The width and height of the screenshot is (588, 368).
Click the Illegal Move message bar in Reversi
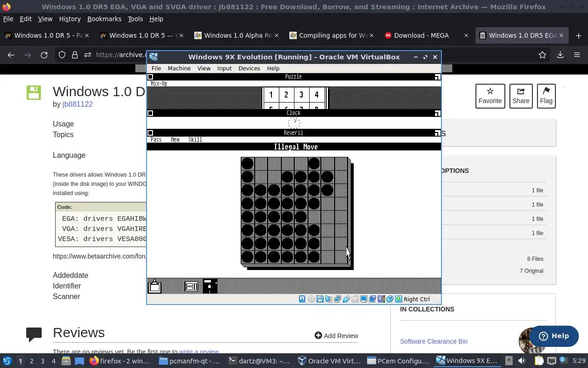294,147
